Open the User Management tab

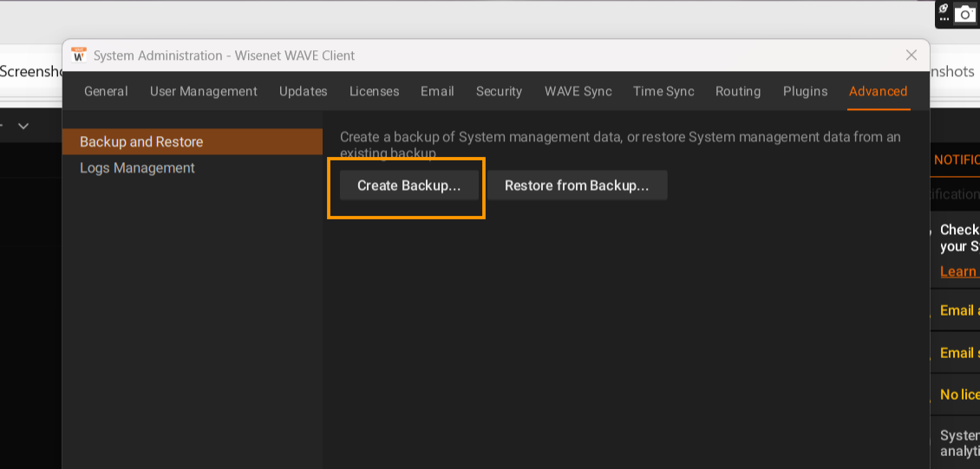tap(204, 91)
